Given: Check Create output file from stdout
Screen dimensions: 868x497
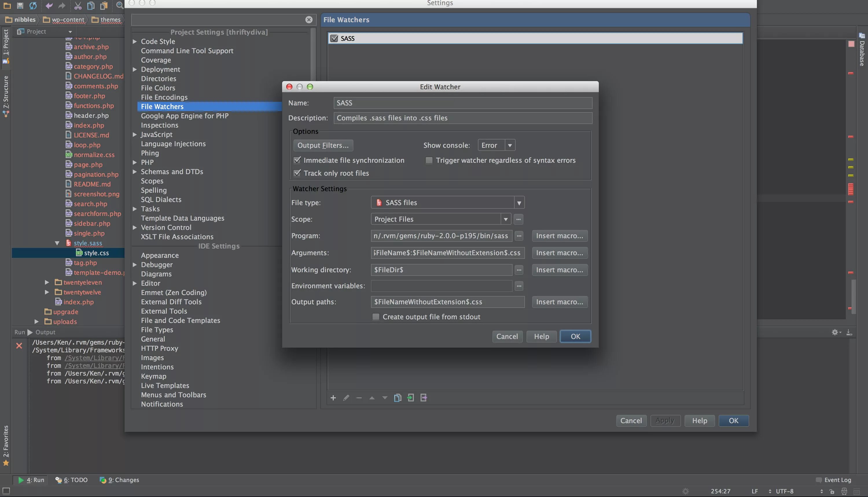Looking at the screenshot, I should [x=376, y=317].
